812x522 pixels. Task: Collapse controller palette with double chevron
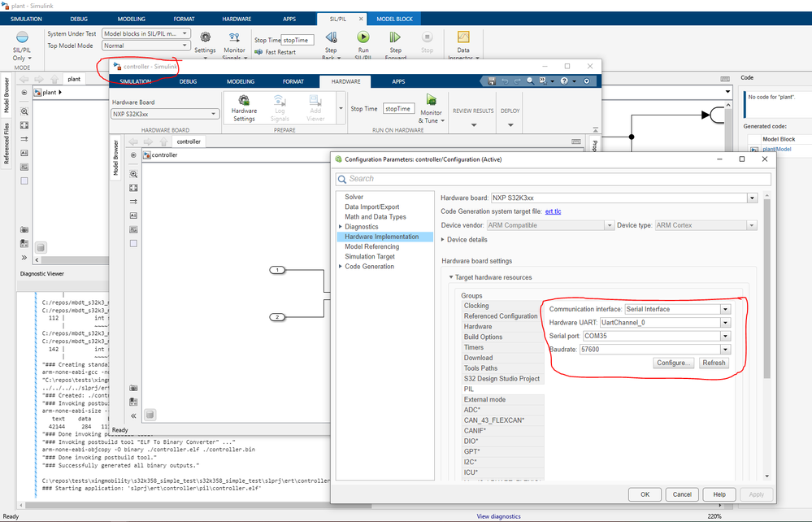coord(133,415)
